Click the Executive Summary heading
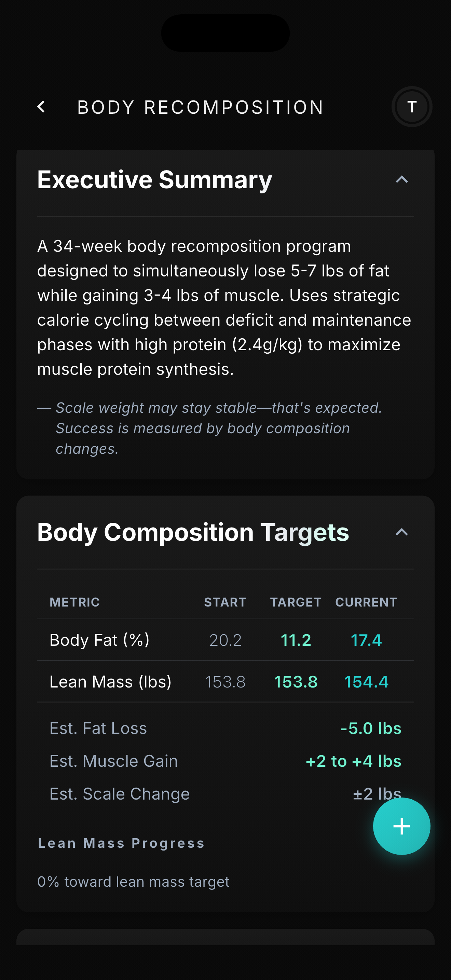The image size is (451, 980). pyautogui.click(x=155, y=180)
